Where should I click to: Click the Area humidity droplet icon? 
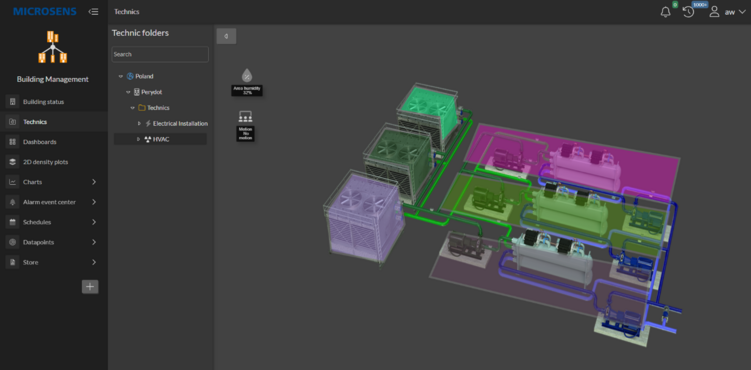click(x=247, y=75)
